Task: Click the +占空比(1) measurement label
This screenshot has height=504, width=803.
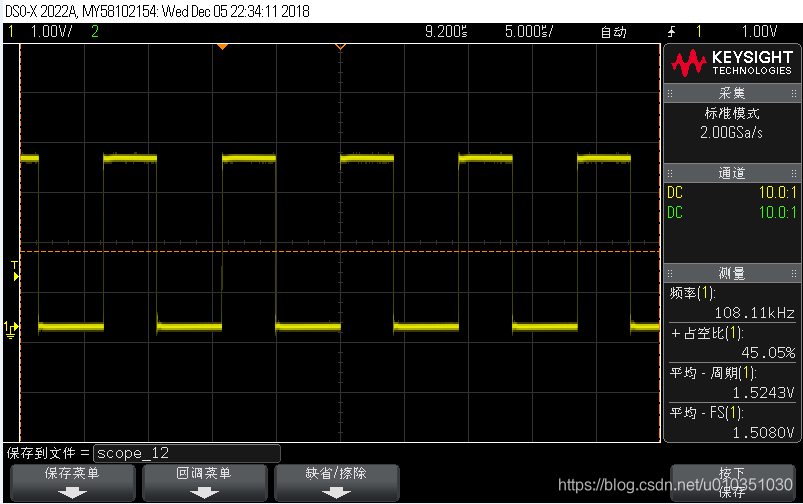Action: point(707,333)
